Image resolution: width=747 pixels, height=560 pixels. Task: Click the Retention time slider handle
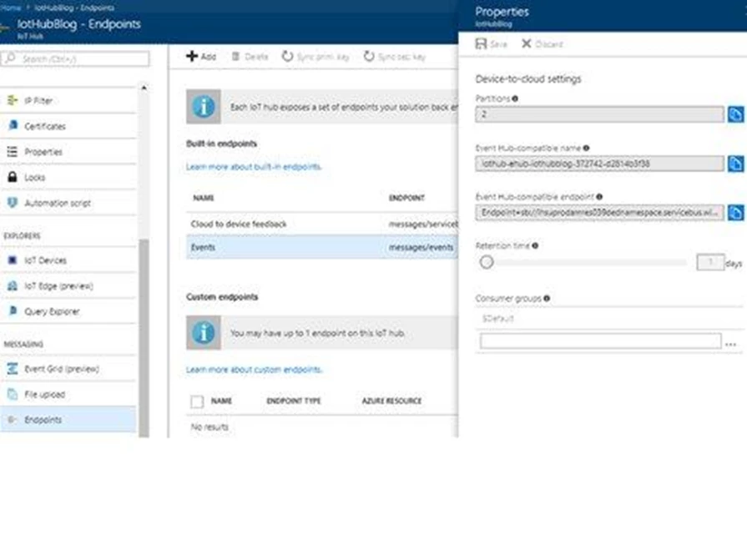487,263
